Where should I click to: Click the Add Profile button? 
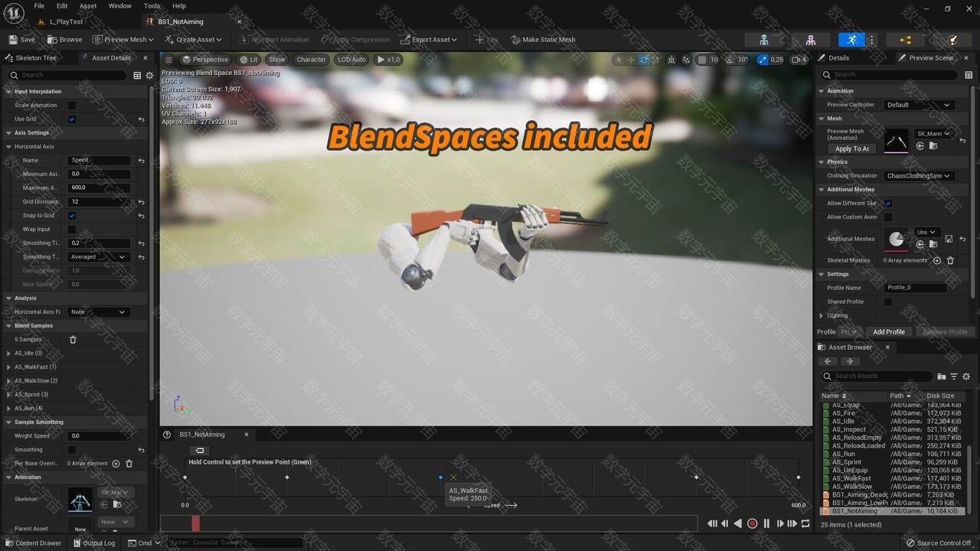pyautogui.click(x=888, y=332)
